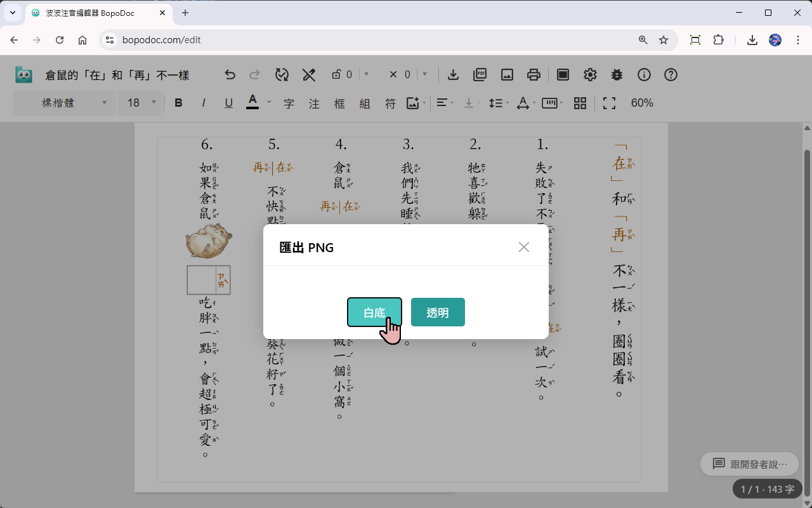Expand the text alignment dropdown arrow
The width and height of the screenshot is (812, 508).
pos(452,103)
